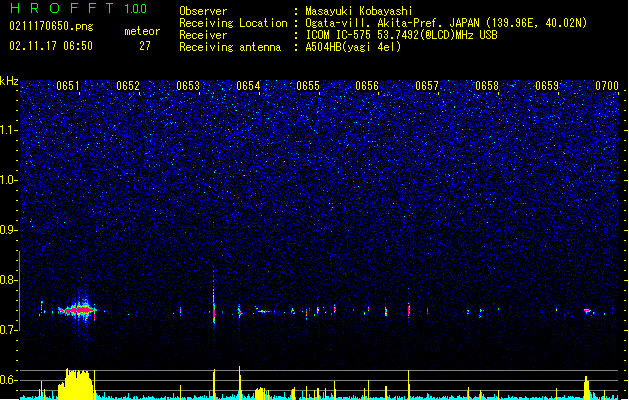Click the 0700 time marker

click(x=607, y=86)
